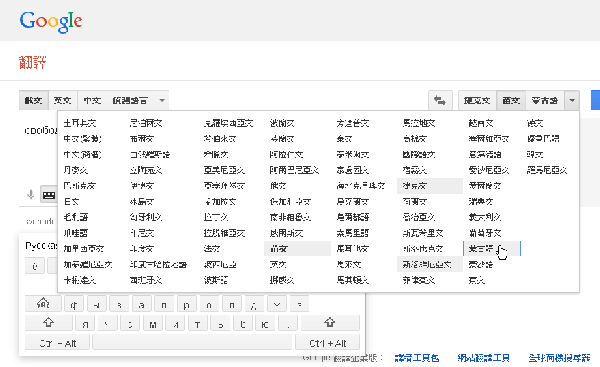Image resolution: width=600 pixels, height=367 pixels.
Task: Choose 愛沙尼亞文 in the language list
Action: pyautogui.click(x=489, y=170)
